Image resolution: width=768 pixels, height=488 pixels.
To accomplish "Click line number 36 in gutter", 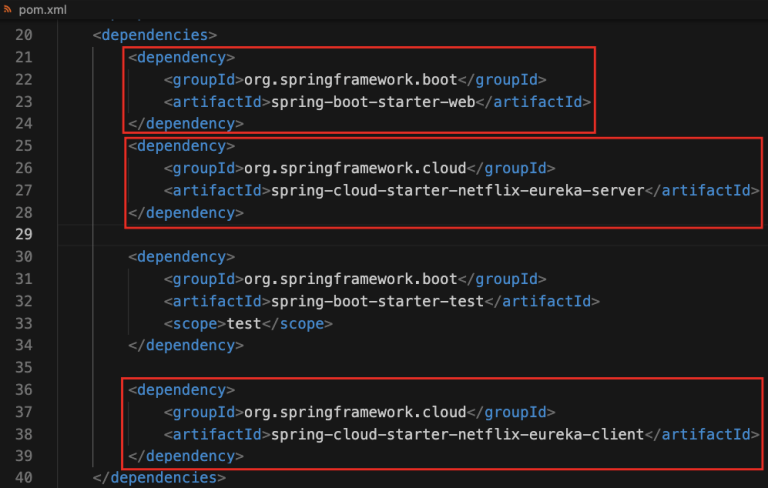I will (24, 389).
